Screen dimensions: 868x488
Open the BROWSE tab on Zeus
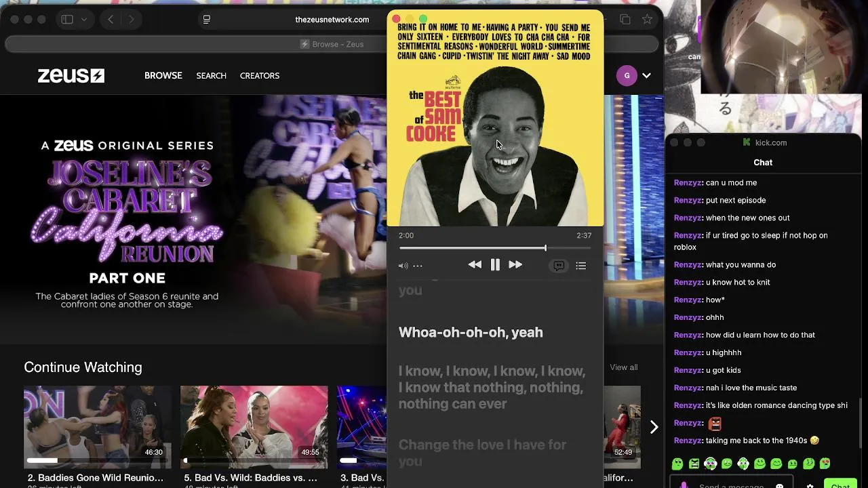163,75
